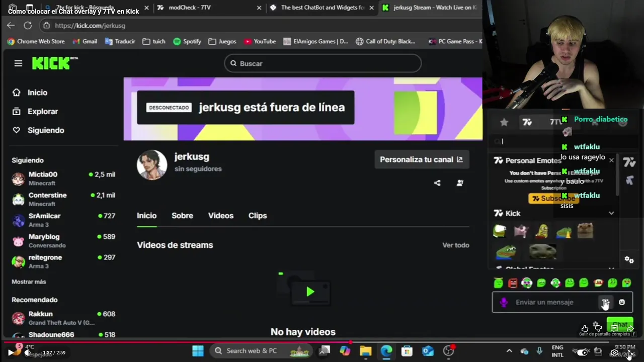Open File Explorer from the taskbar
The width and height of the screenshot is (644, 362).
click(366, 351)
